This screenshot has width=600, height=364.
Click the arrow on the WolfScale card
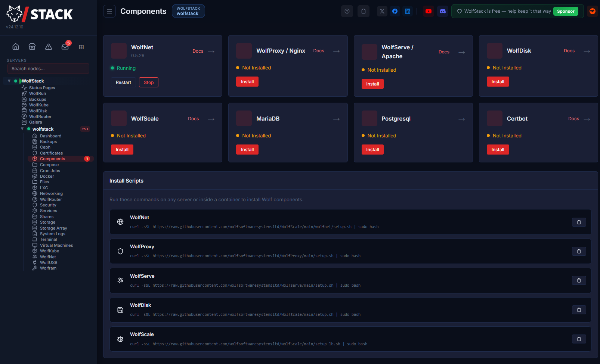[211, 119]
